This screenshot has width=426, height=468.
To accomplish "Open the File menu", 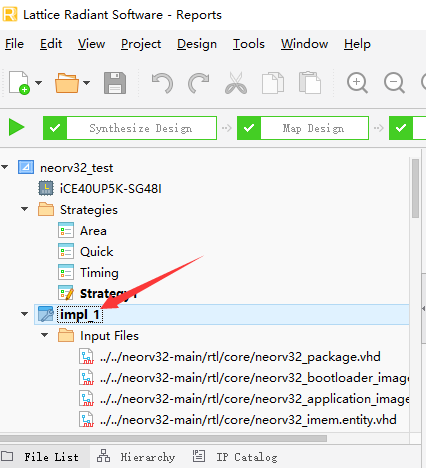I will click(x=14, y=44).
